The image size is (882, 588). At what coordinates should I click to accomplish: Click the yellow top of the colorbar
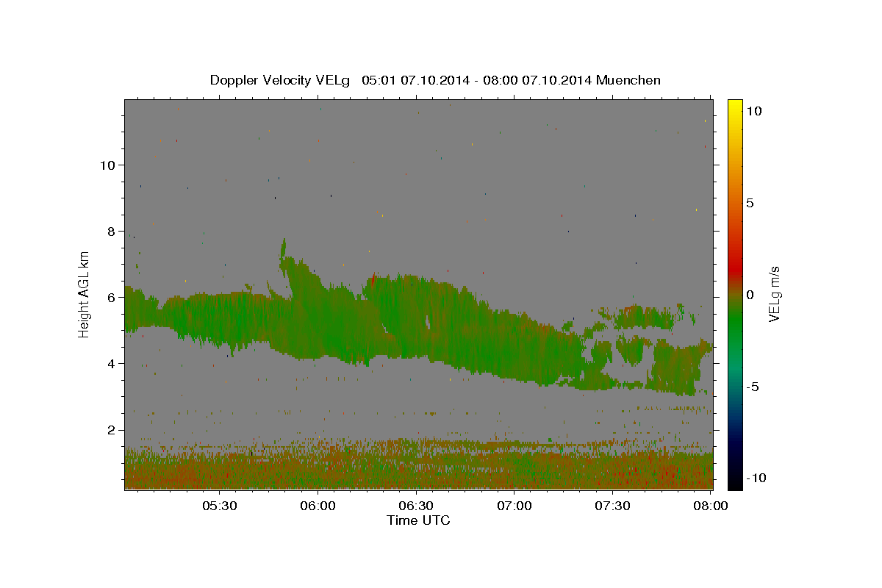coord(735,105)
